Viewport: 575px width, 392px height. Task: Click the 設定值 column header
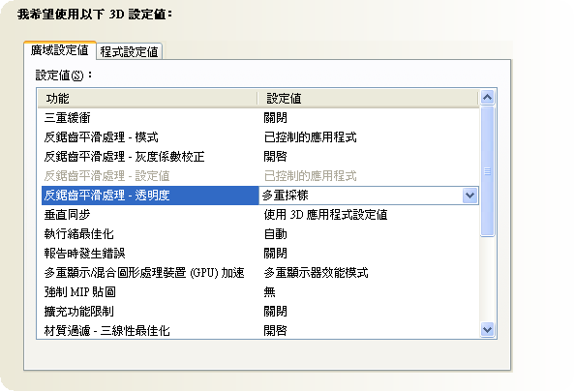click(x=368, y=99)
